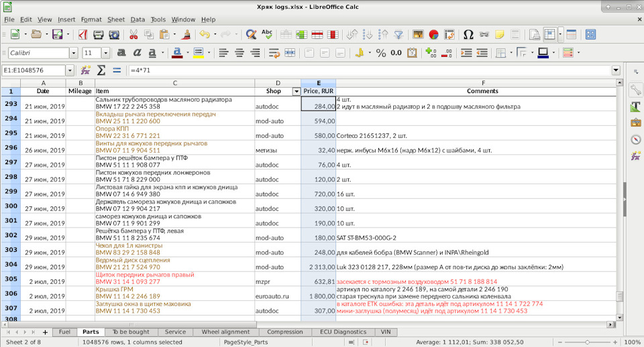The height and width of the screenshot is (347, 644).
Task: Toggle bold formatting
Action: (x=121, y=53)
